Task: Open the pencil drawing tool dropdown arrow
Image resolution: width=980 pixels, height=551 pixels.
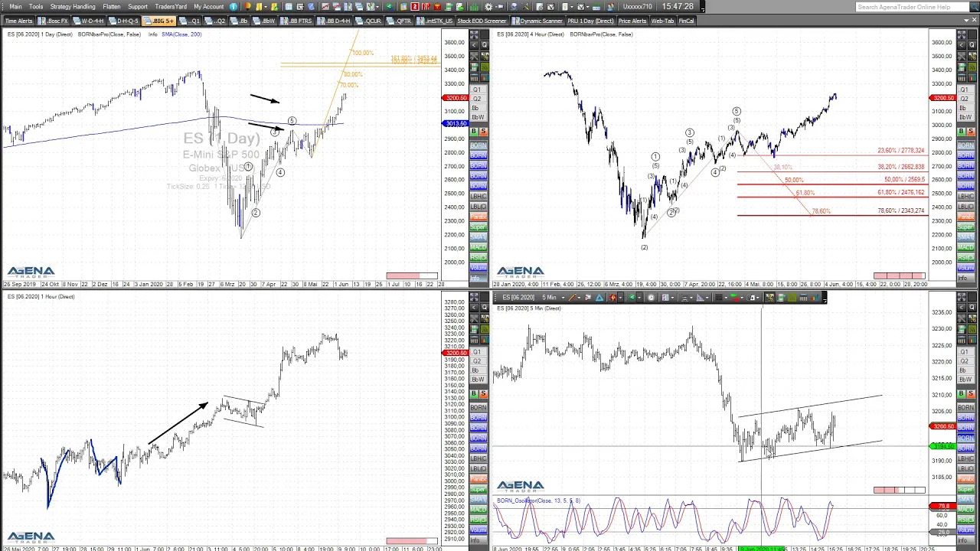Action: pos(579,298)
